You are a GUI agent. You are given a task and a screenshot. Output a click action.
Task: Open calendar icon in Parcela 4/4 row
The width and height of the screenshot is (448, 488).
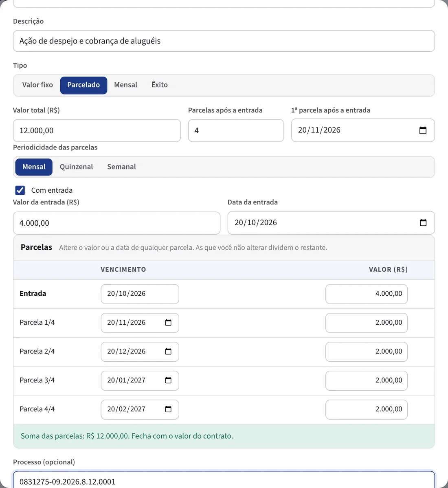(x=168, y=409)
